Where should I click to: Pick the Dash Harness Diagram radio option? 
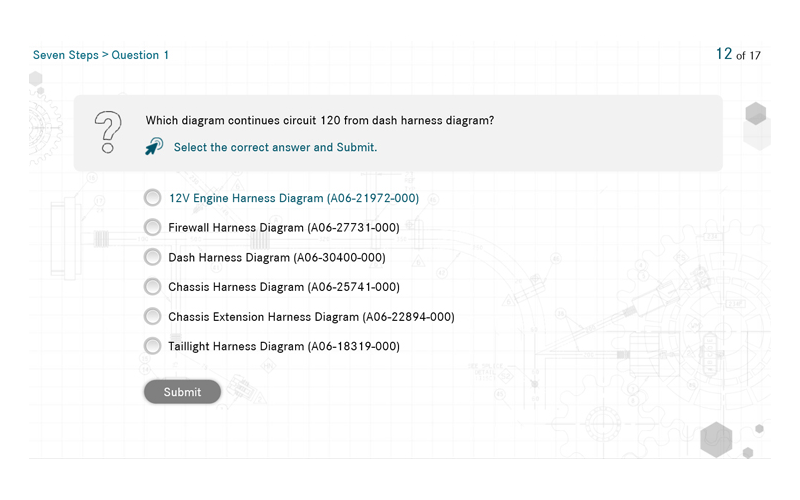(x=152, y=257)
